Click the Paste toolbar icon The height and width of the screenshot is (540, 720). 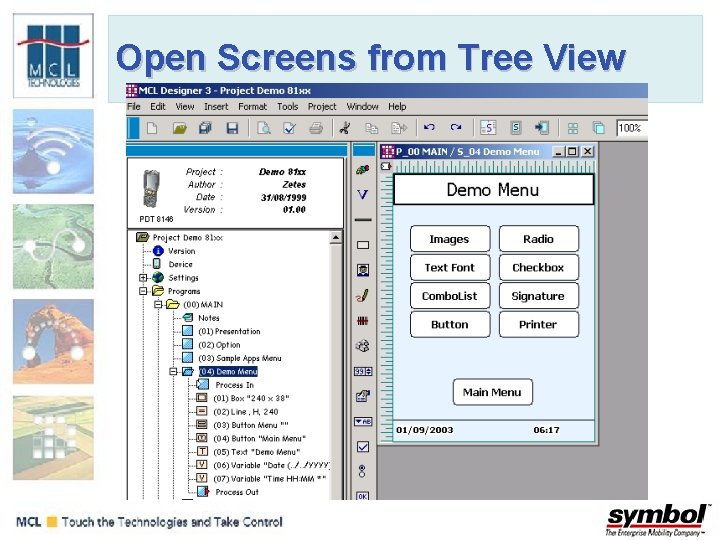pos(399,128)
